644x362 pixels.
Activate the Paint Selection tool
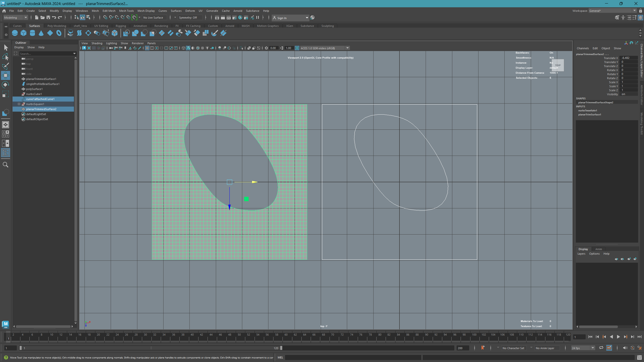pyautogui.click(x=6, y=66)
